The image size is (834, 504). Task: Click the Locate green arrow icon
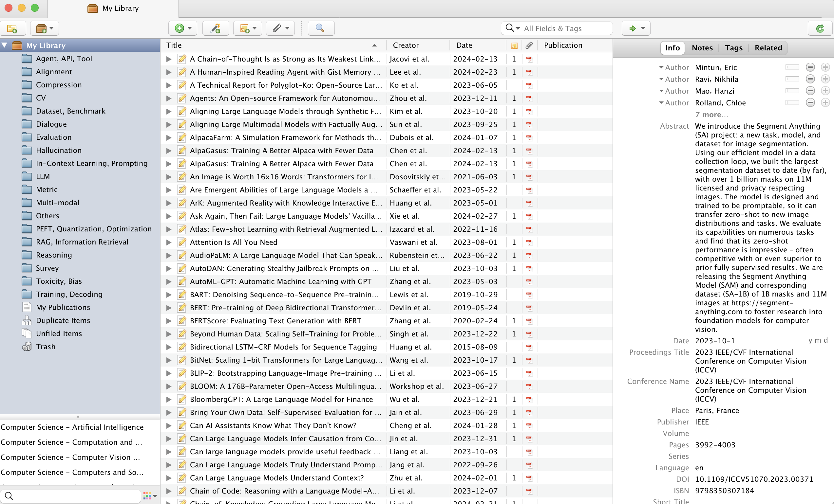point(632,28)
